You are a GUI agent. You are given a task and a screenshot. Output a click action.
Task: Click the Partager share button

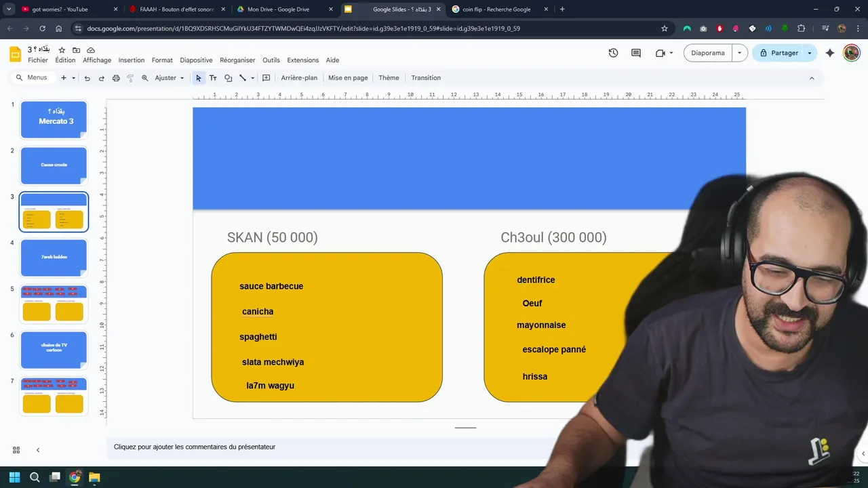click(x=778, y=53)
